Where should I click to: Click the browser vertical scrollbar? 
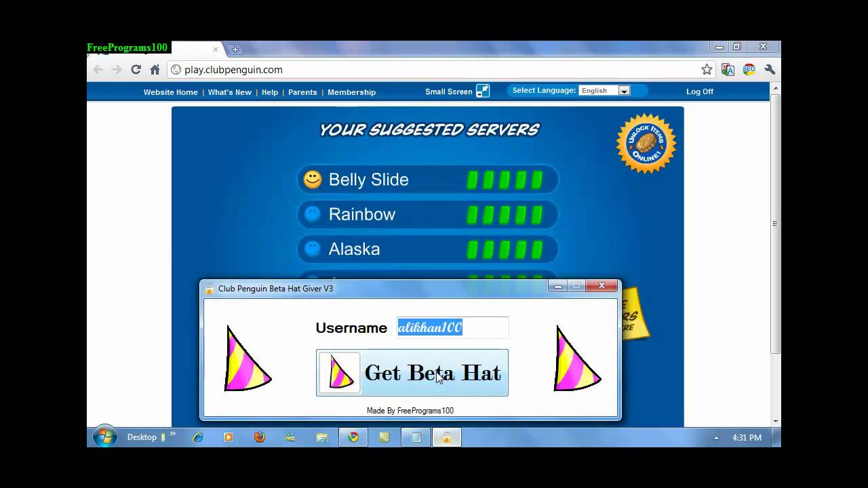pyautogui.click(x=775, y=224)
